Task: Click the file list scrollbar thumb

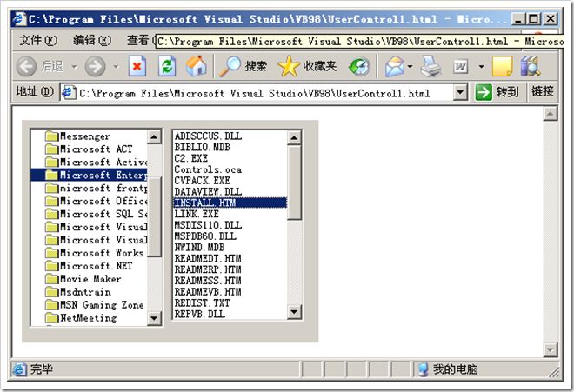Action: (294, 183)
